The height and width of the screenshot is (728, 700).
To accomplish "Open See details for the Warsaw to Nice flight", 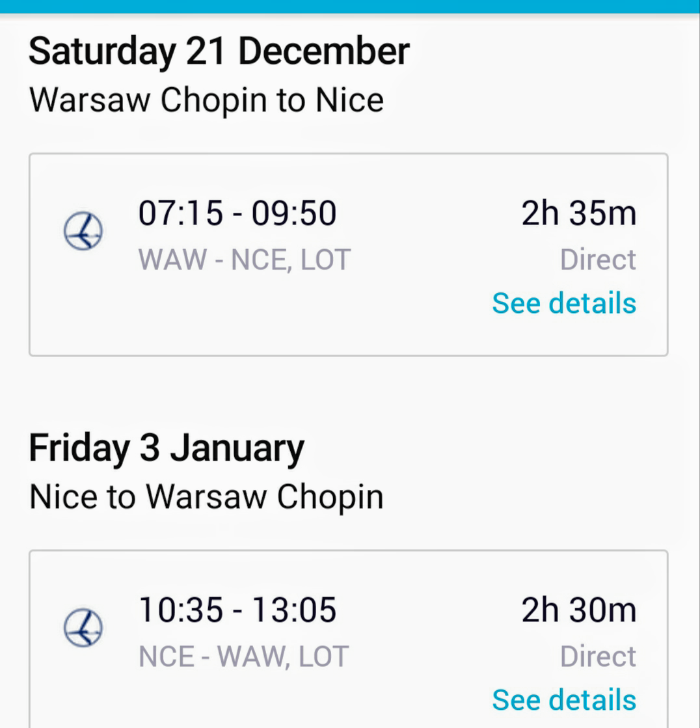I will (564, 303).
